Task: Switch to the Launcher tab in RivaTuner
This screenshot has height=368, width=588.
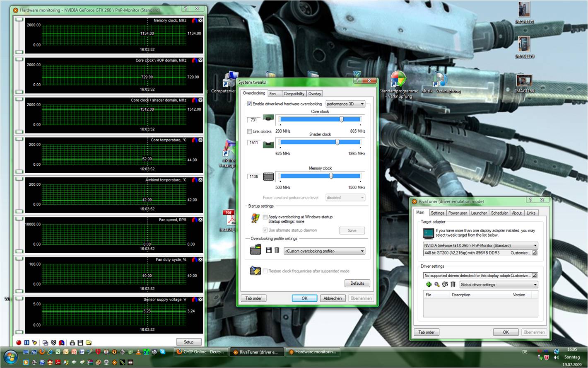Action: [479, 213]
